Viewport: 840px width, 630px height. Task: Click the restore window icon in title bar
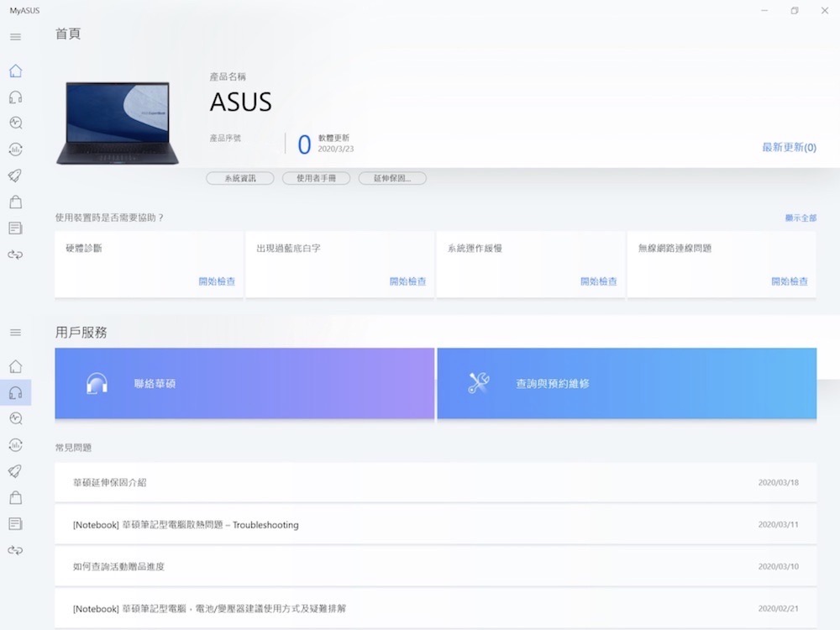794,10
